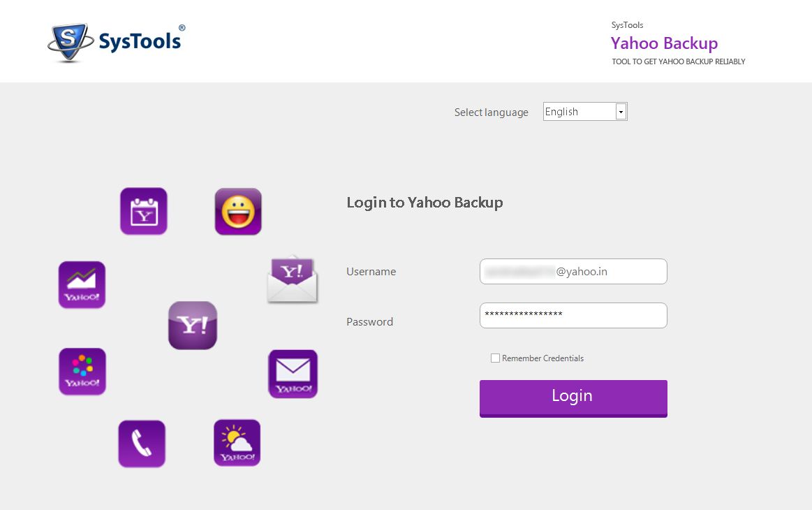Click inside the Password field
The width and height of the screenshot is (812, 510).
(x=573, y=315)
